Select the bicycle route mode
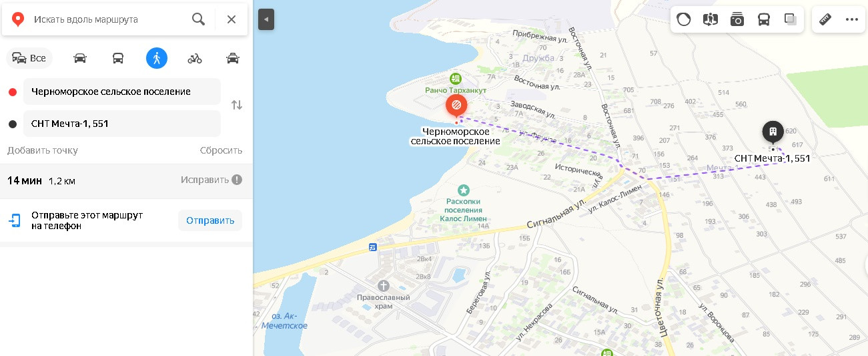Screen dimensions: 868x356 click(195, 58)
